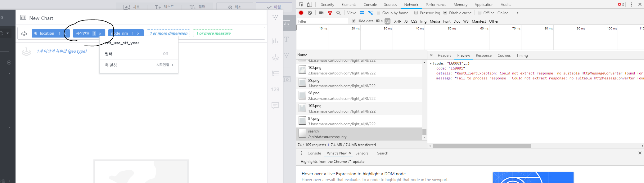Image resolution: width=644 pixels, height=183 pixels.
Task: Open the Application tab
Action: 484,4
